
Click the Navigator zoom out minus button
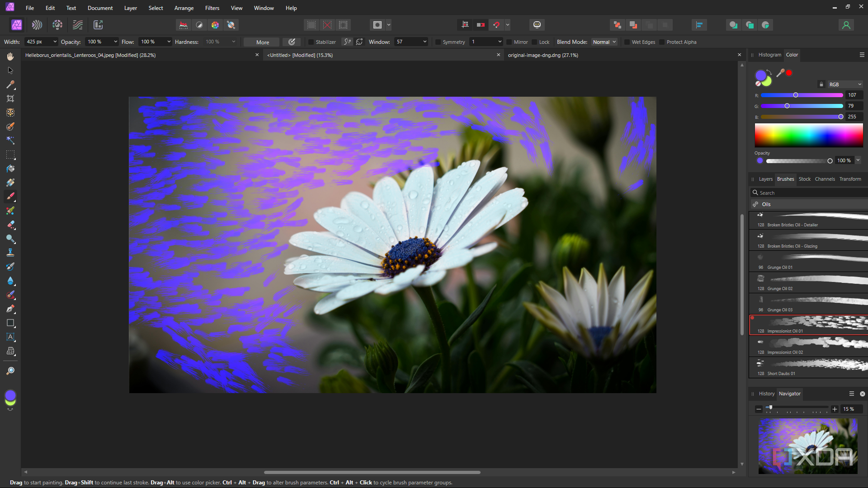[x=759, y=409]
